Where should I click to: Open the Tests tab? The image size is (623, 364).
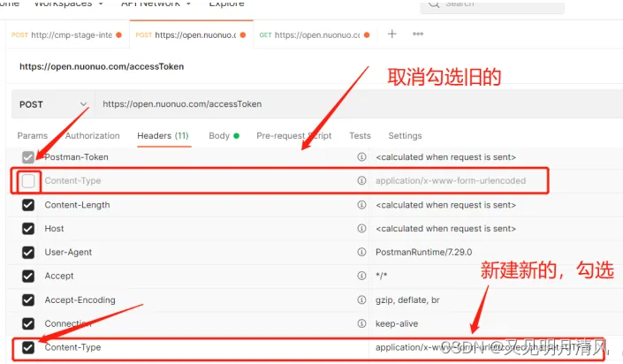[x=360, y=136]
